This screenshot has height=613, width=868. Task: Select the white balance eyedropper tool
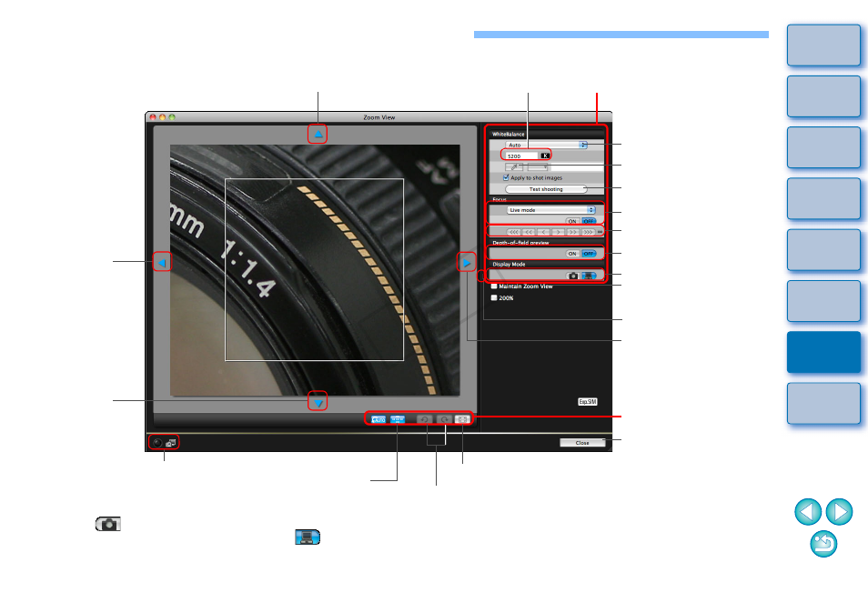coord(514,166)
